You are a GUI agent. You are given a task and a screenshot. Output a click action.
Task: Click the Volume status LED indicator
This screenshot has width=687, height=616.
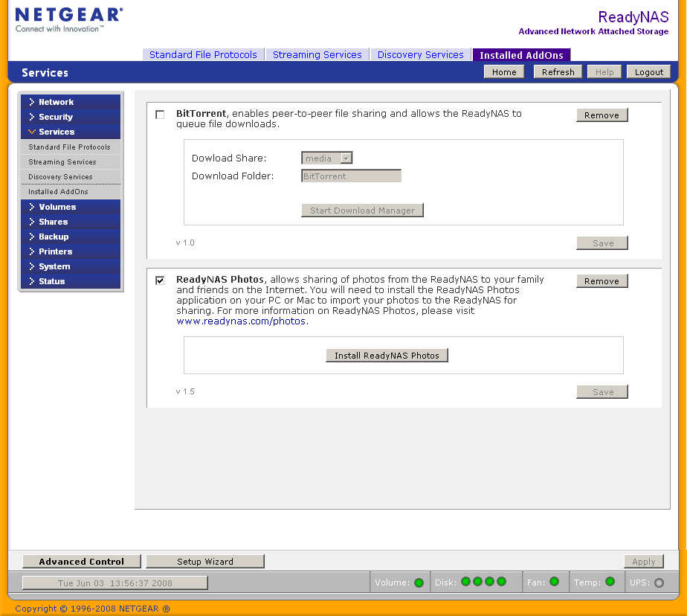[419, 583]
